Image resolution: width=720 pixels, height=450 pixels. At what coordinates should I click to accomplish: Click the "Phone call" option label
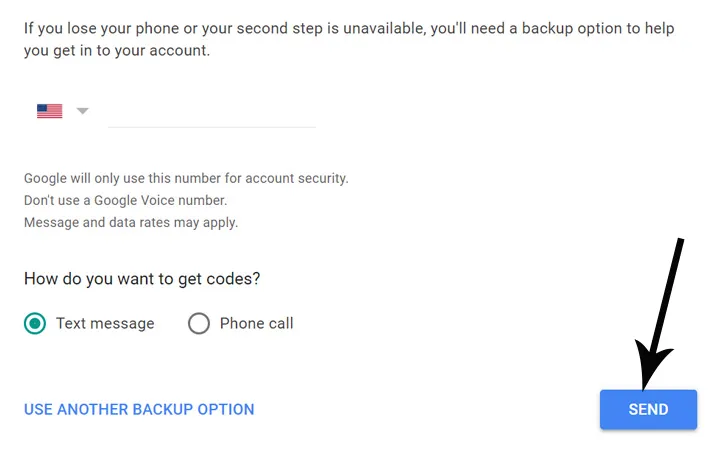pyautogui.click(x=256, y=323)
